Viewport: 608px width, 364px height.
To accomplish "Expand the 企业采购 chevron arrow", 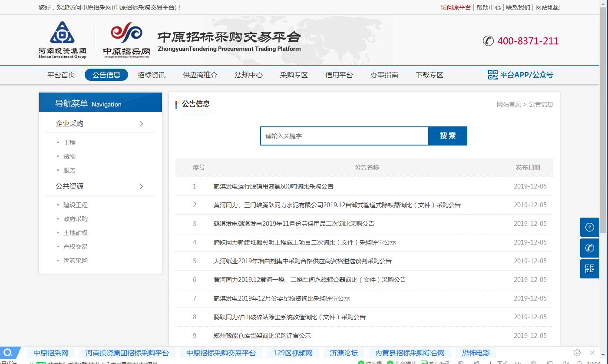I will [x=141, y=124].
